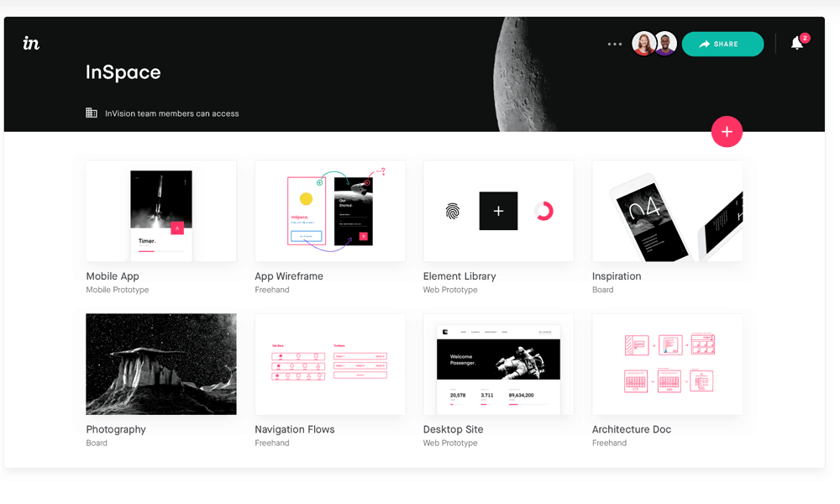Open the notifications bell icon

click(x=796, y=44)
